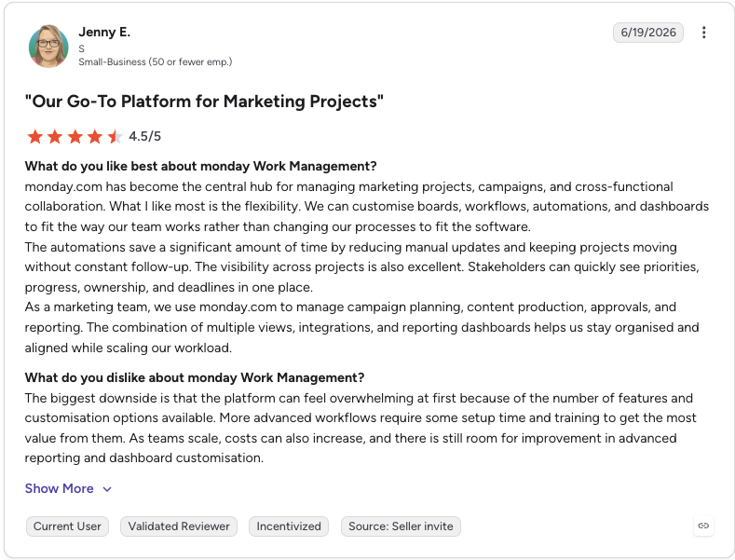Click the half-filled fifth star
735x560 pixels.
115,136
